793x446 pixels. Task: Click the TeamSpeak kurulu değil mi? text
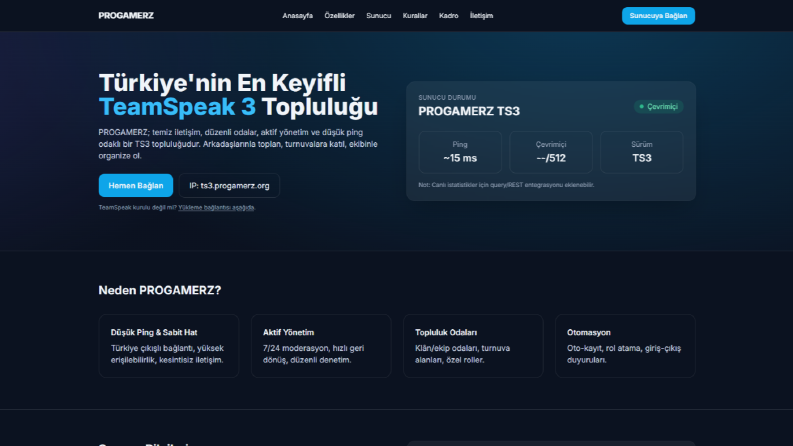pyautogui.click(x=138, y=207)
